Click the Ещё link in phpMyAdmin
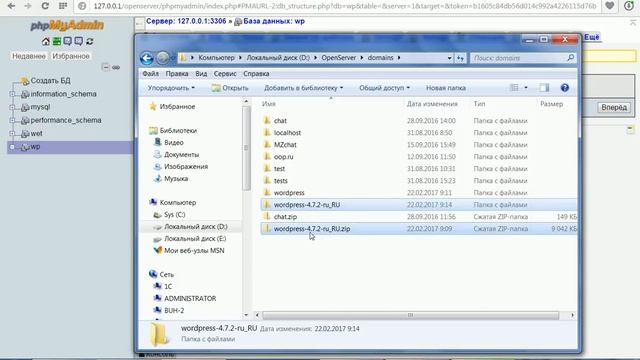640x360 pixels. point(591,37)
